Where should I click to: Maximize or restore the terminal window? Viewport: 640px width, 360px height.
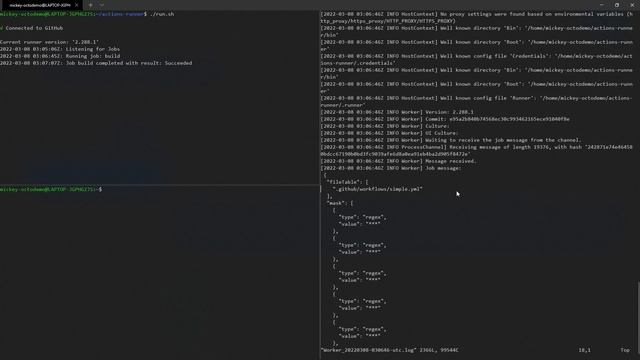pyautogui.click(x=617, y=5)
